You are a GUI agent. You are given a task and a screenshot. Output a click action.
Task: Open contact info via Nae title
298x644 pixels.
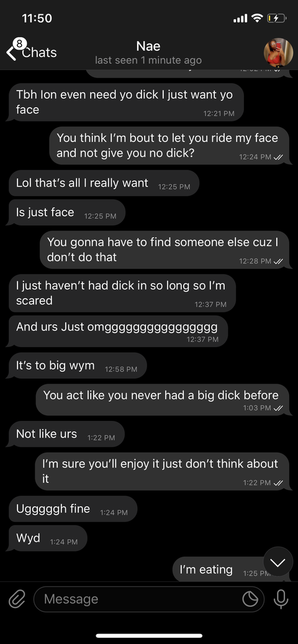tap(148, 46)
